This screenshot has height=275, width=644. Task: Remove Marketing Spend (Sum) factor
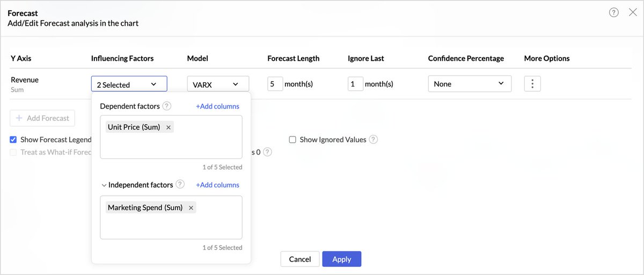pos(191,208)
